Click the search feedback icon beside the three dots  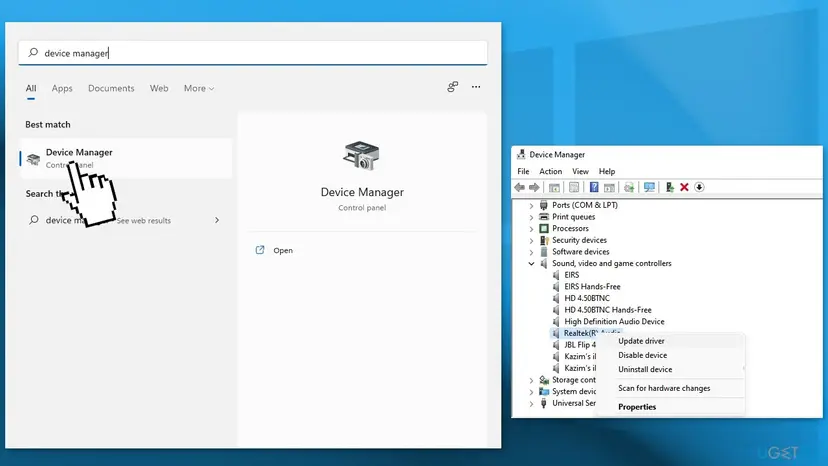point(453,87)
